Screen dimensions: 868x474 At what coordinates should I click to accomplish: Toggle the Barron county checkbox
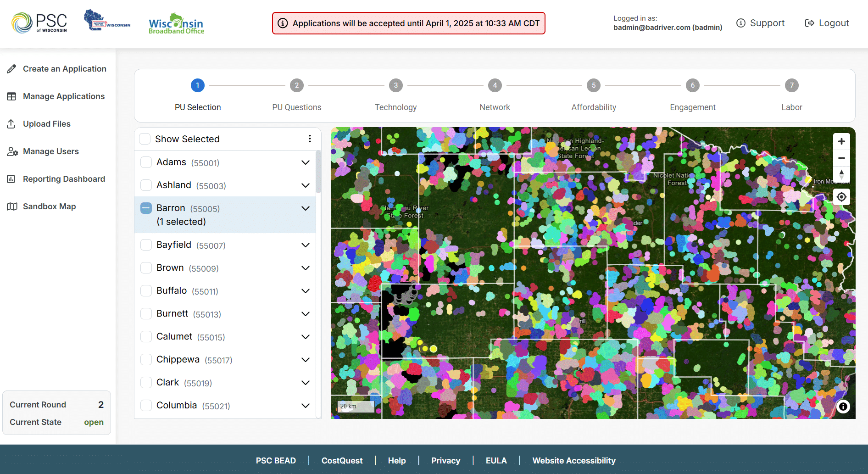[146, 208]
